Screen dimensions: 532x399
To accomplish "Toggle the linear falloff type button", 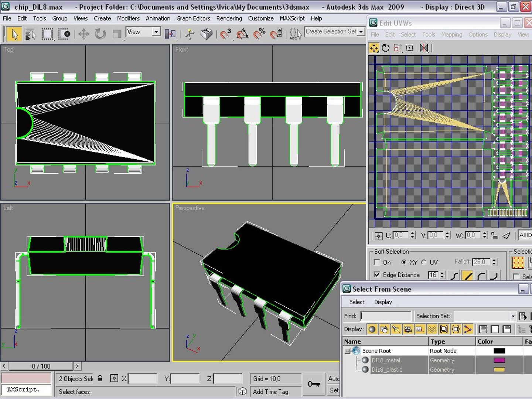I will pyautogui.click(x=468, y=275).
